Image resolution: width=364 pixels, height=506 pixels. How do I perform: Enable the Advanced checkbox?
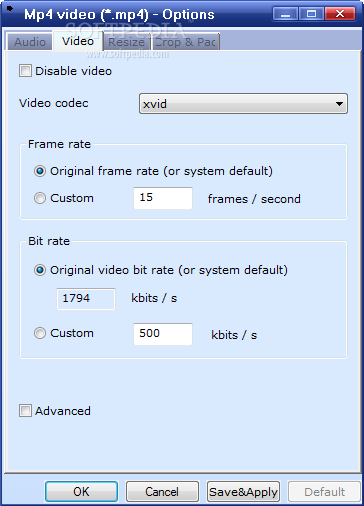[25, 411]
